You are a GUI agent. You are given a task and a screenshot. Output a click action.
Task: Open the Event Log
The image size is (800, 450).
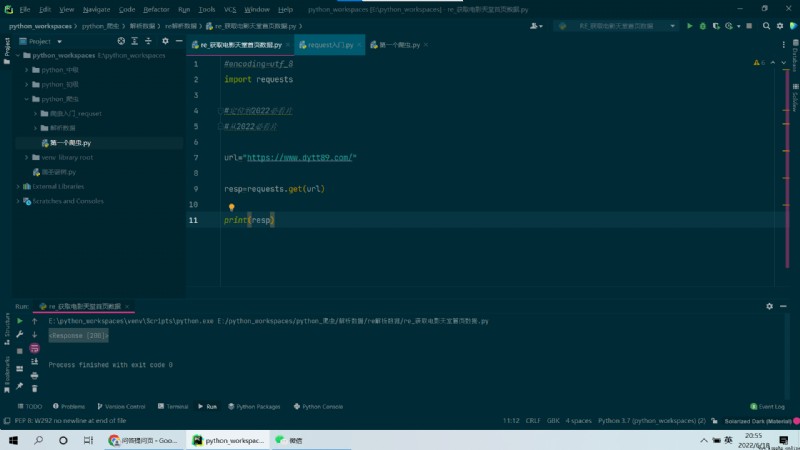767,407
